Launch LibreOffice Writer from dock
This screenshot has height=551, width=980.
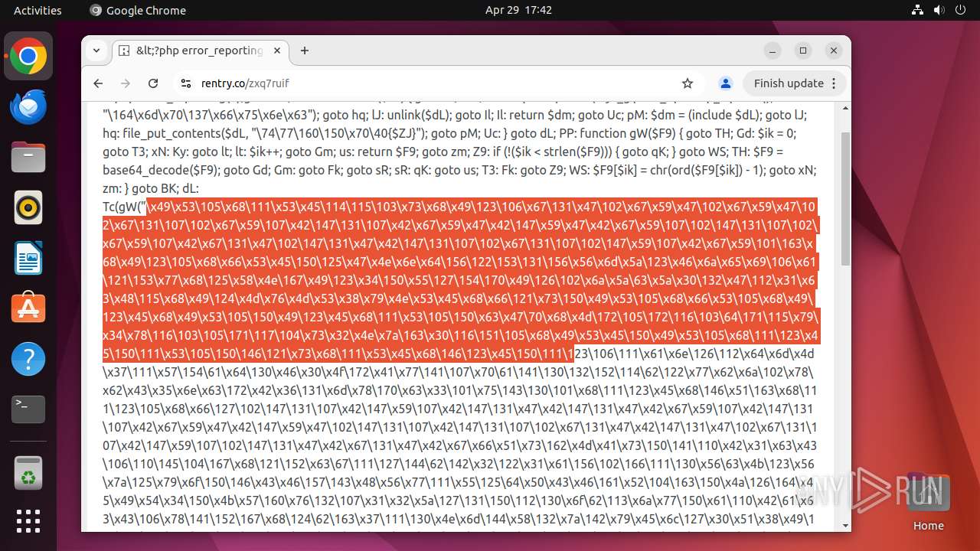pyautogui.click(x=28, y=259)
